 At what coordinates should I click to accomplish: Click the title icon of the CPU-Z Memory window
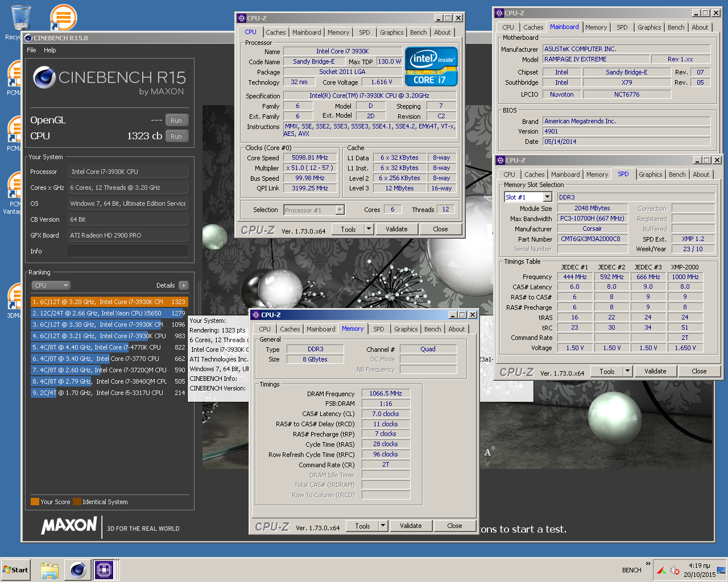click(x=256, y=315)
